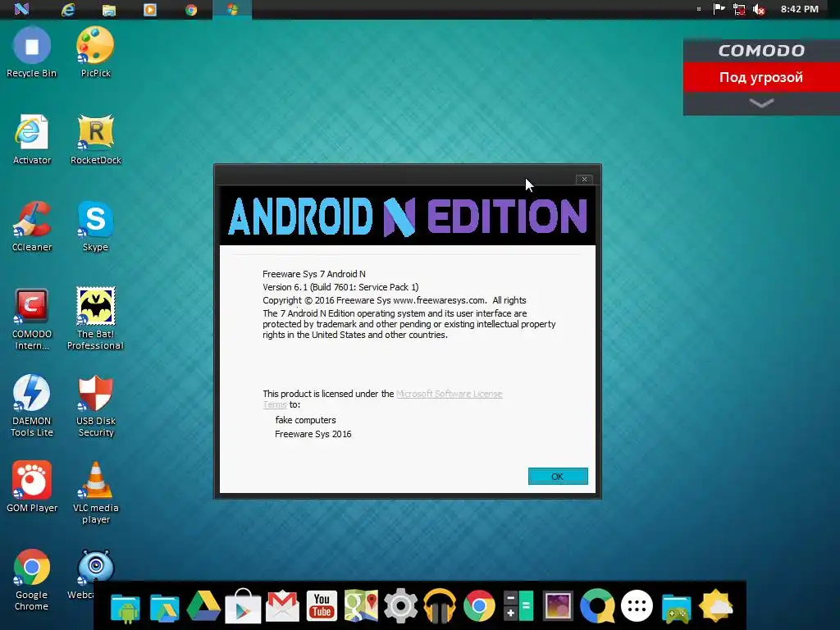The image size is (840, 630).
Task: Click the 8:42 PM clock
Action: (799, 9)
